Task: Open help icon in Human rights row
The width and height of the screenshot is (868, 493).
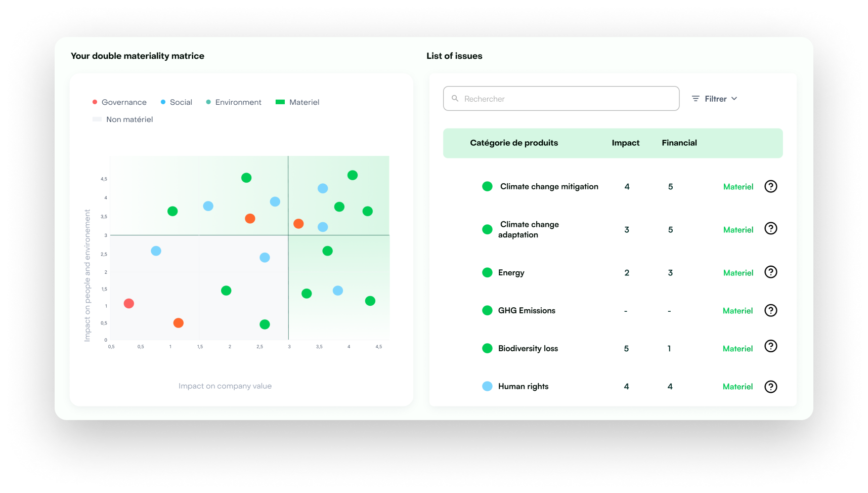Action: point(770,387)
